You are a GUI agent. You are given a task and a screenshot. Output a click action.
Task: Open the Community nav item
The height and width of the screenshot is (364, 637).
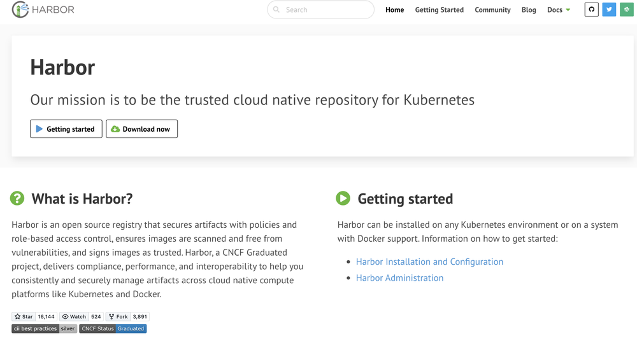492,10
